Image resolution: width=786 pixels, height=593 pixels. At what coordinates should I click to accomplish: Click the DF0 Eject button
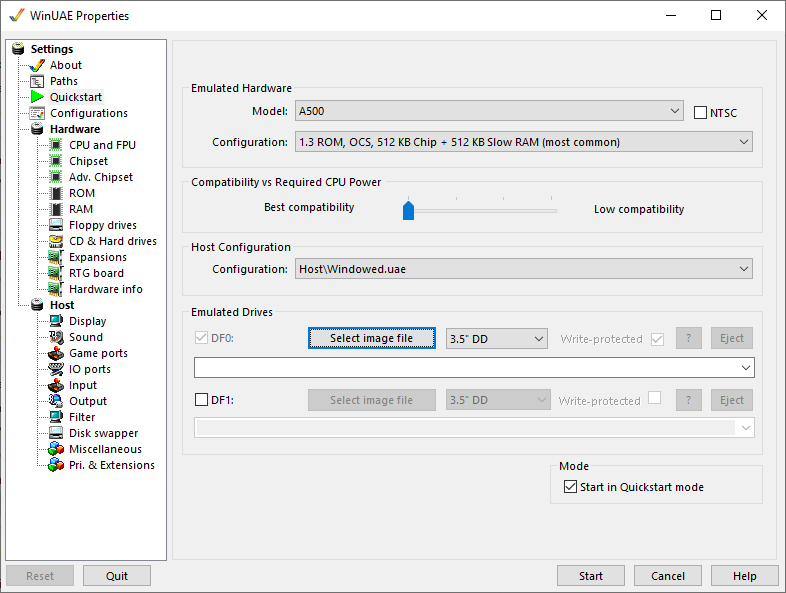tap(731, 338)
